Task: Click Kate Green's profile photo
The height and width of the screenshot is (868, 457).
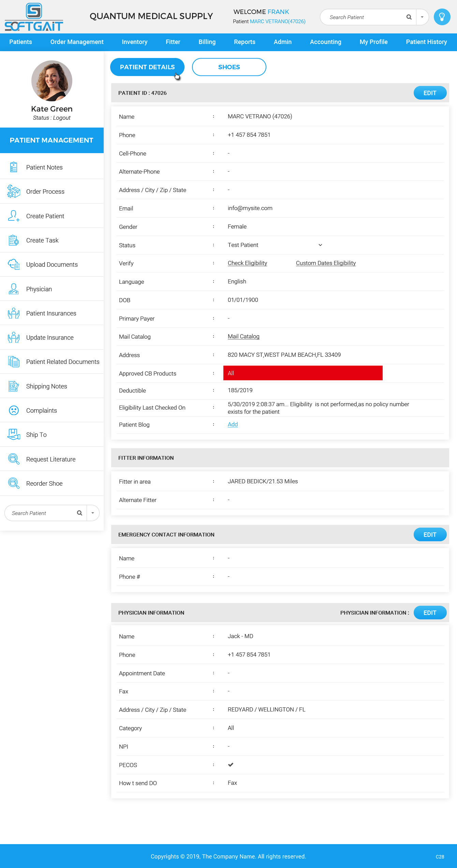Action: (52, 81)
